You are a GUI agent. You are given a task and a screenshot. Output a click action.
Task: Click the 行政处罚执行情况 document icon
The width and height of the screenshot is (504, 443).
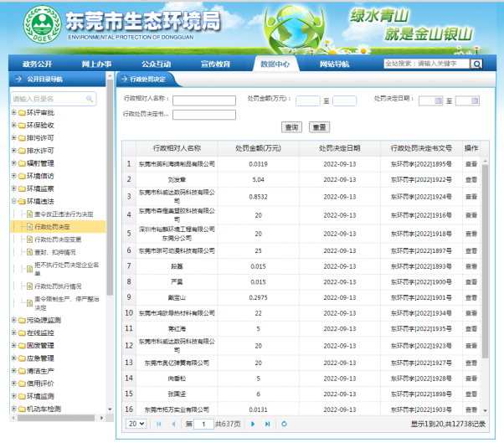tap(29, 286)
